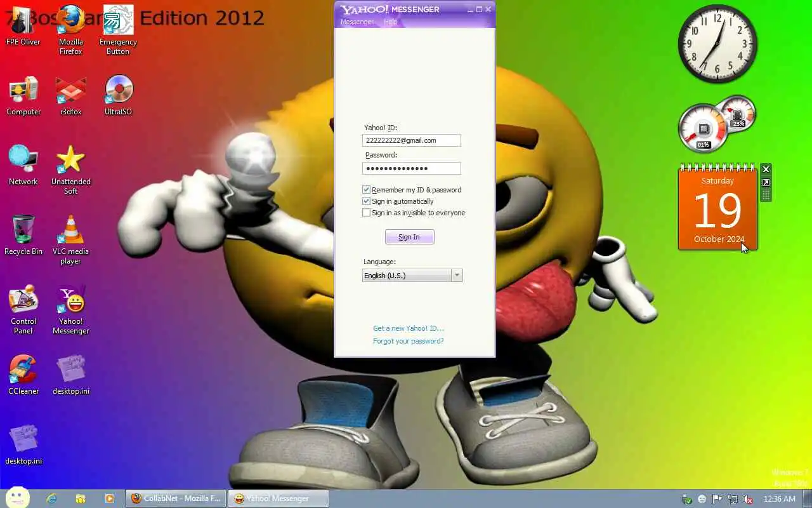Click the network tray icon
This screenshot has height=508, width=812.
coord(733,499)
